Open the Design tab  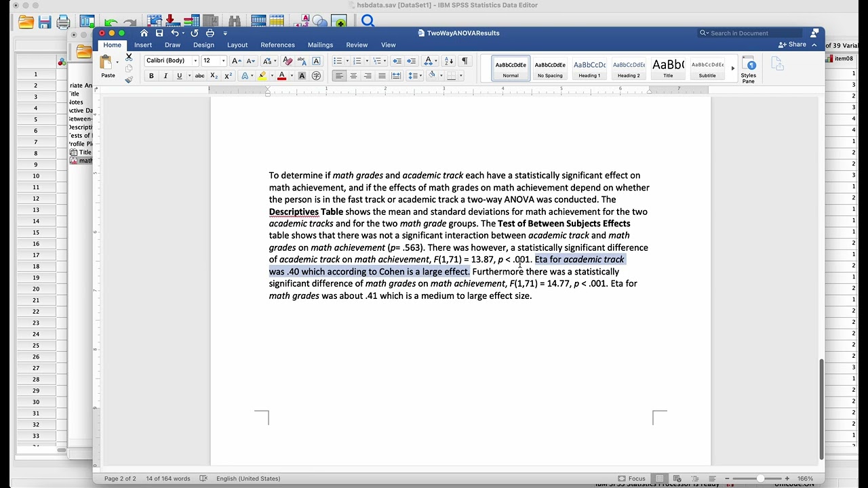click(x=203, y=45)
